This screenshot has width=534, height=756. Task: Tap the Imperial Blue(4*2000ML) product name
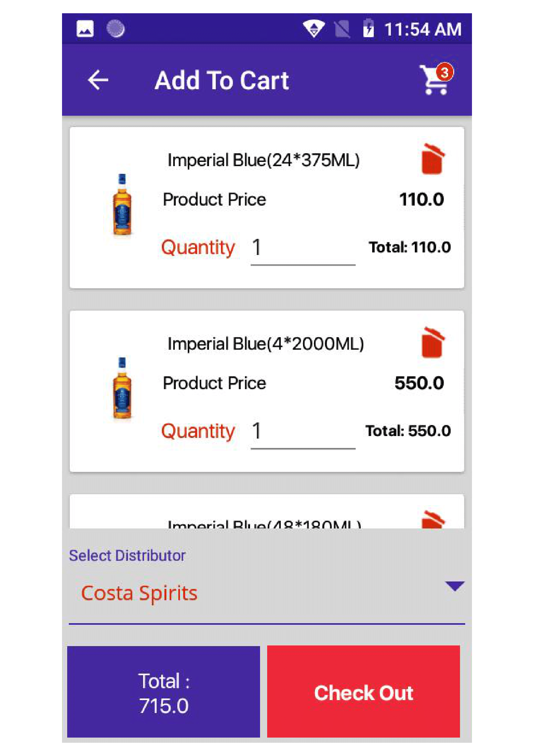pyautogui.click(x=266, y=344)
